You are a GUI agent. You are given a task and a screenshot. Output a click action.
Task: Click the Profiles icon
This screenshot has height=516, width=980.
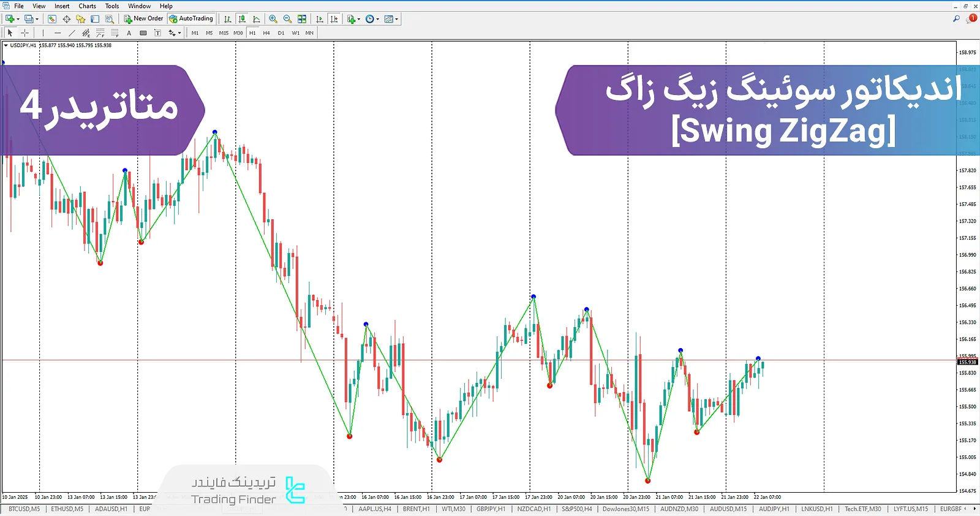[28, 19]
